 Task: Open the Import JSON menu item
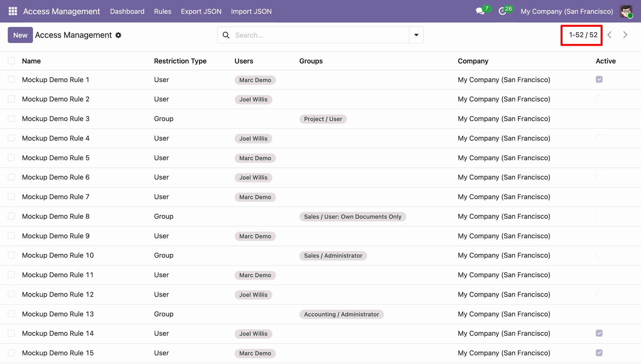coord(251,11)
